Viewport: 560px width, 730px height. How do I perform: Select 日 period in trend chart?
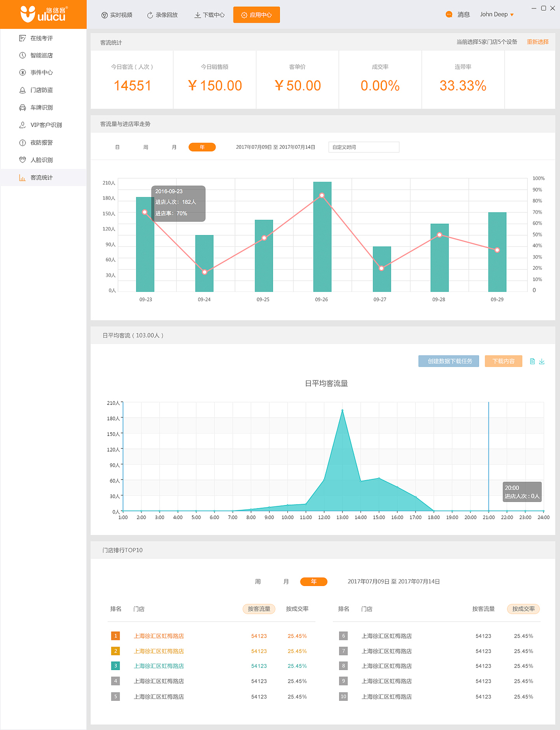(x=117, y=147)
